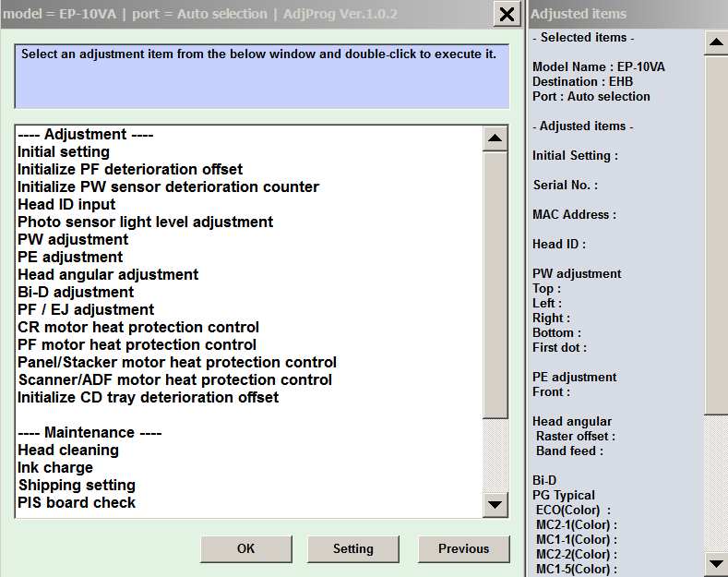
Task: Click 'MC2-1(Color) :' entry in side panel
Action: click(x=576, y=525)
